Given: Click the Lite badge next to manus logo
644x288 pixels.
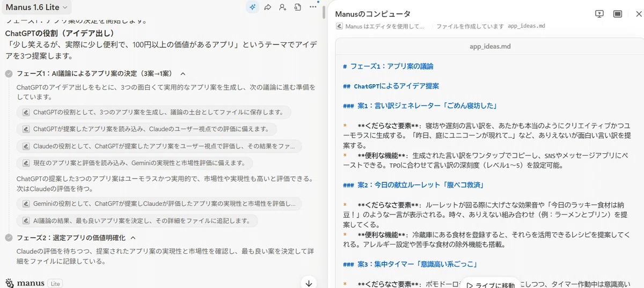Looking at the screenshot, I should pyautogui.click(x=56, y=283).
